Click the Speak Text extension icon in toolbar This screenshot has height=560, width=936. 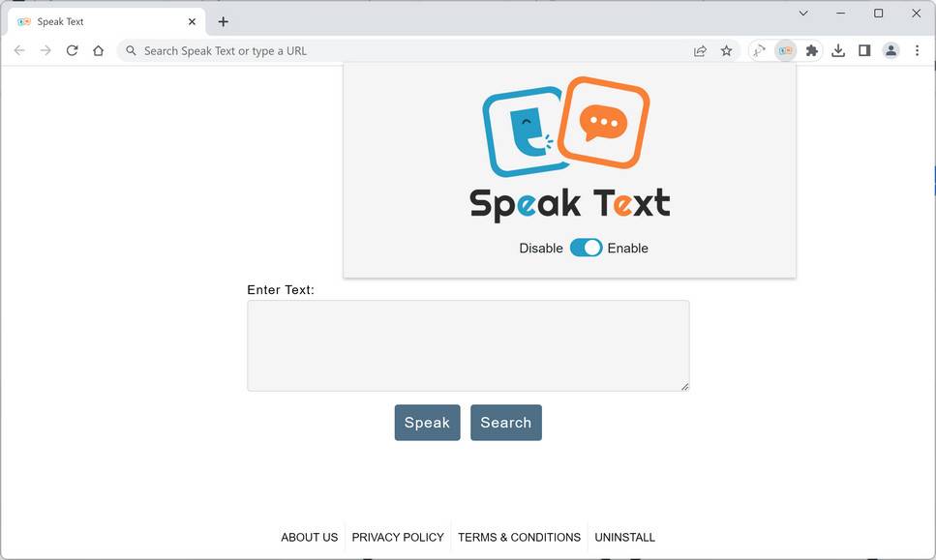785,50
